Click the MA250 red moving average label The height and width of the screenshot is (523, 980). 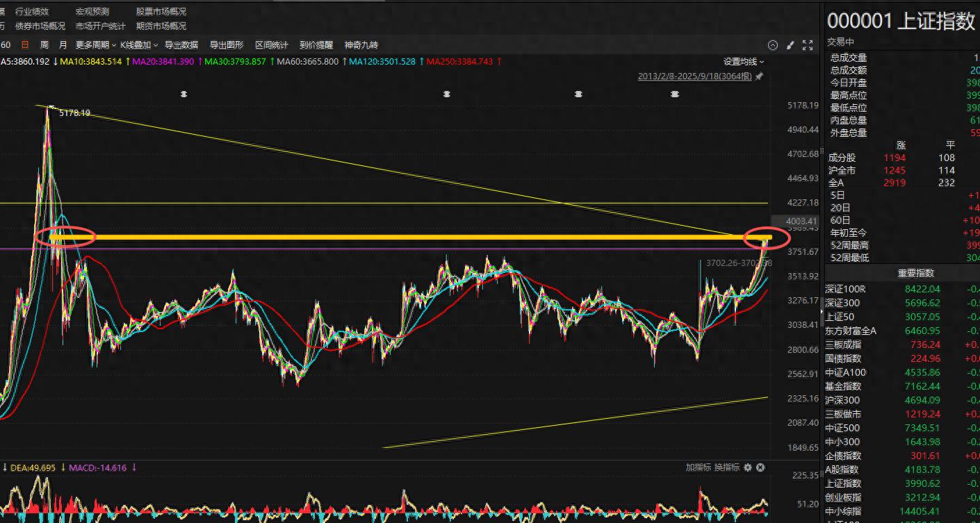(459, 61)
